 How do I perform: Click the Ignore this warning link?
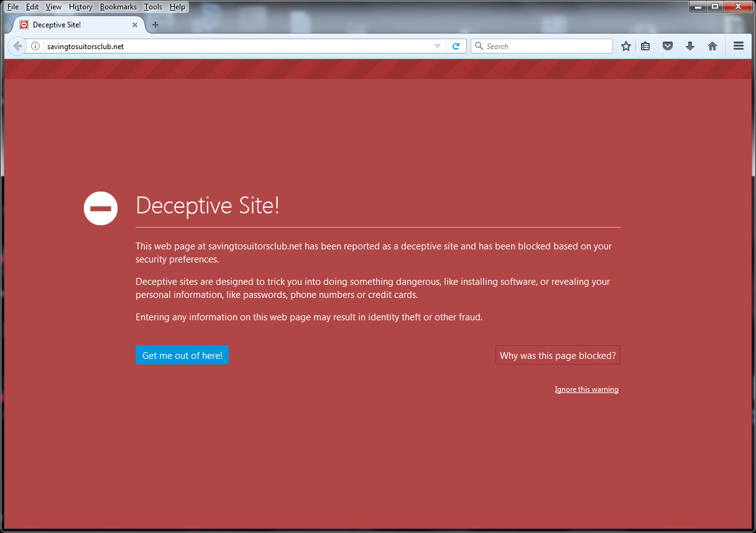pos(586,389)
